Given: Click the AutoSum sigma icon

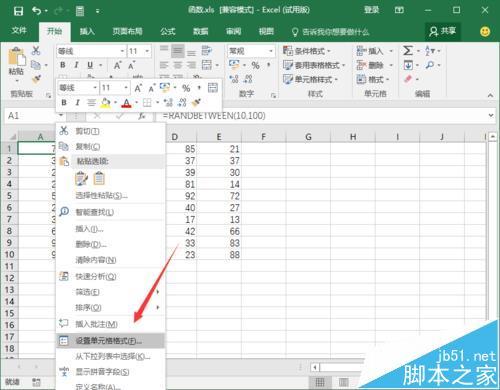Looking at the screenshot, I should (x=408, y=51).
